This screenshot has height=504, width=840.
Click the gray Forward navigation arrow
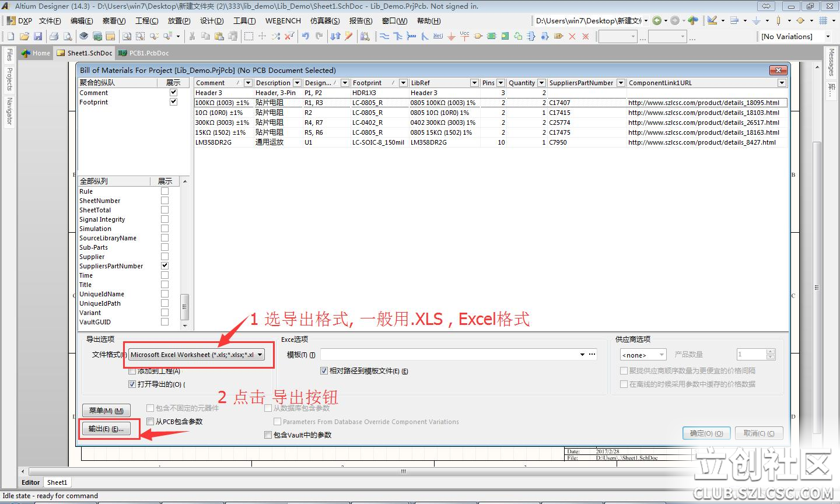675,20
